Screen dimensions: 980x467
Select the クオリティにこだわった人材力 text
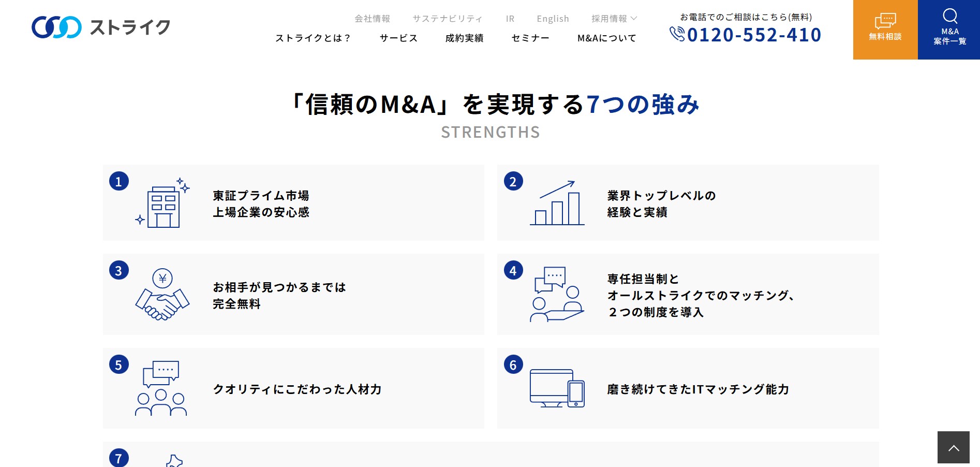coord(298,389)
